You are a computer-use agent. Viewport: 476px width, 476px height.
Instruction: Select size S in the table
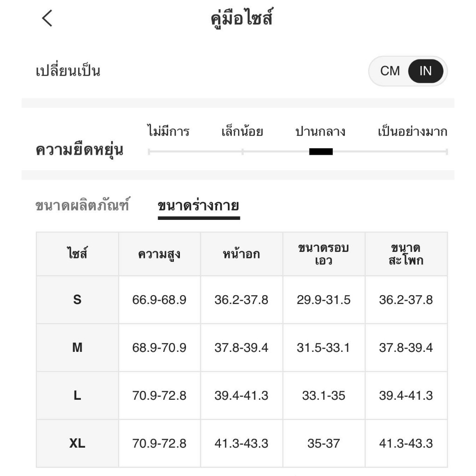pos(77,299)
